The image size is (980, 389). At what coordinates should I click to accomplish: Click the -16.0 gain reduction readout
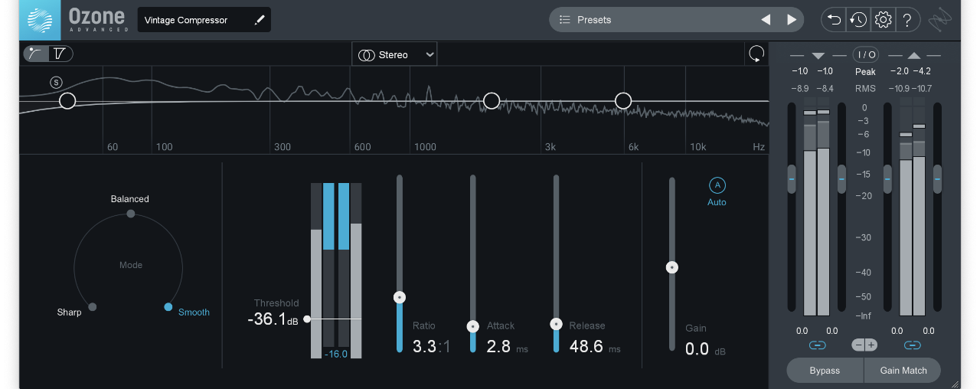(336, 354)
